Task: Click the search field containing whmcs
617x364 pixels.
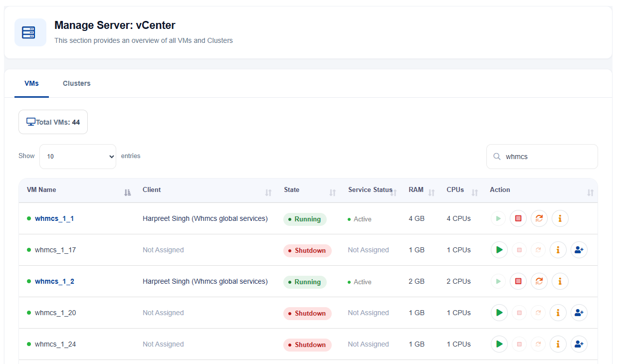Action: click(x=542, y=157)
